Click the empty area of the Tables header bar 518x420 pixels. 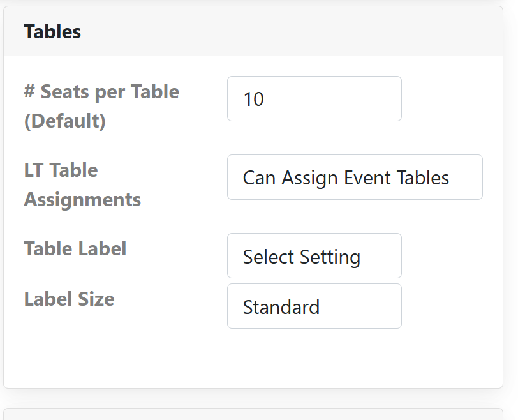pos(287,31)
